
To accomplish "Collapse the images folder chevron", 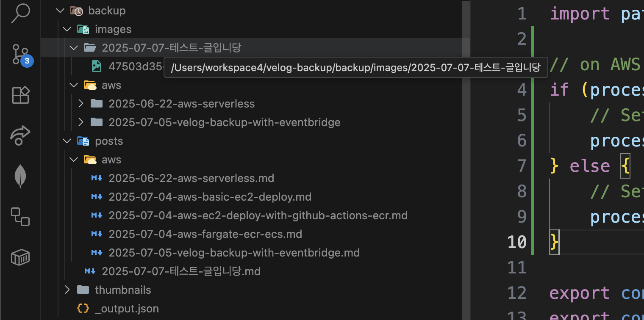I will coord(67,29).
